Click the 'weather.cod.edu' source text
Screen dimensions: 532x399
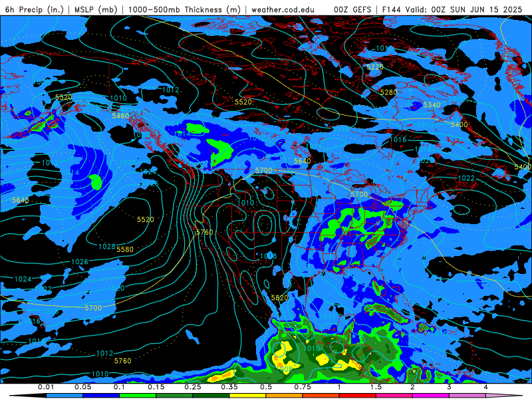point(283,9)
